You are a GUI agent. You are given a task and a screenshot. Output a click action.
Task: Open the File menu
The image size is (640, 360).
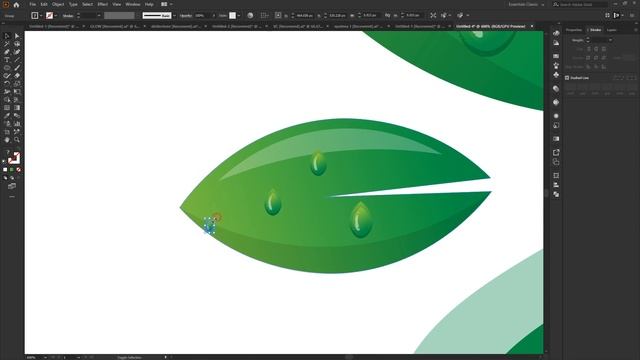click(33, 4)
